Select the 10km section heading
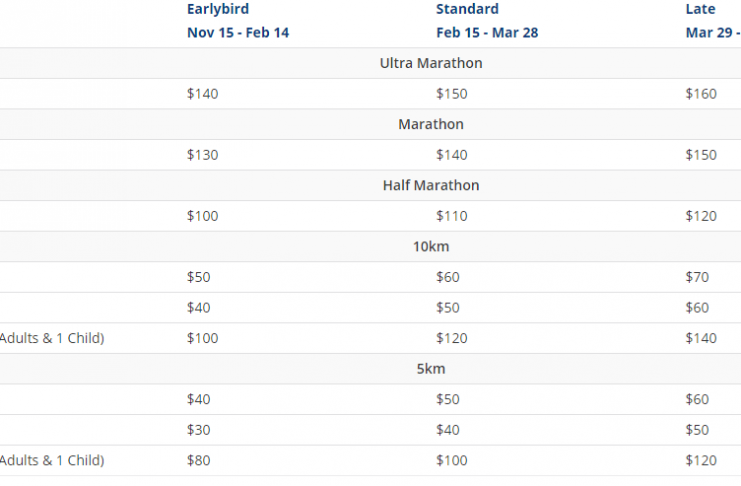This screenshot has width=741, height=486. click(431, 246)
